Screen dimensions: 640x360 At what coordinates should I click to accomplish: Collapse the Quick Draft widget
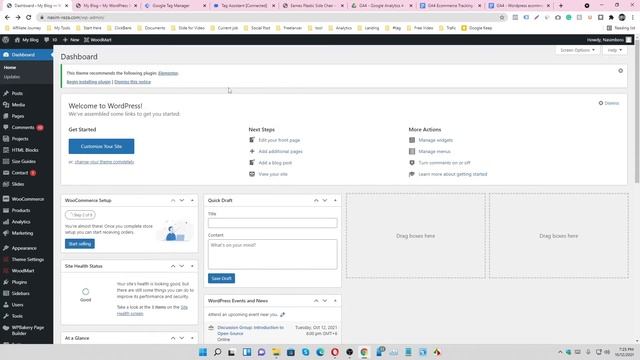335,200
